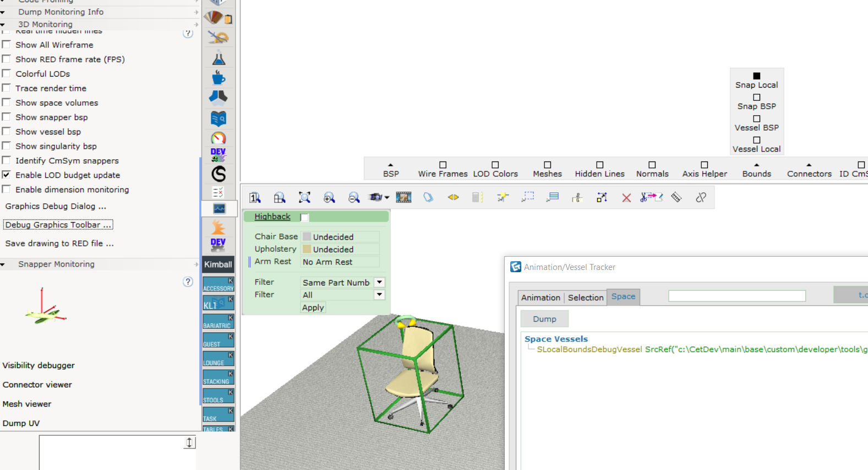This screenshot has width=868, height=470.
Task: Toggle the Wire Frames checkbox in debug toolbar
Action: coord(443,165)
